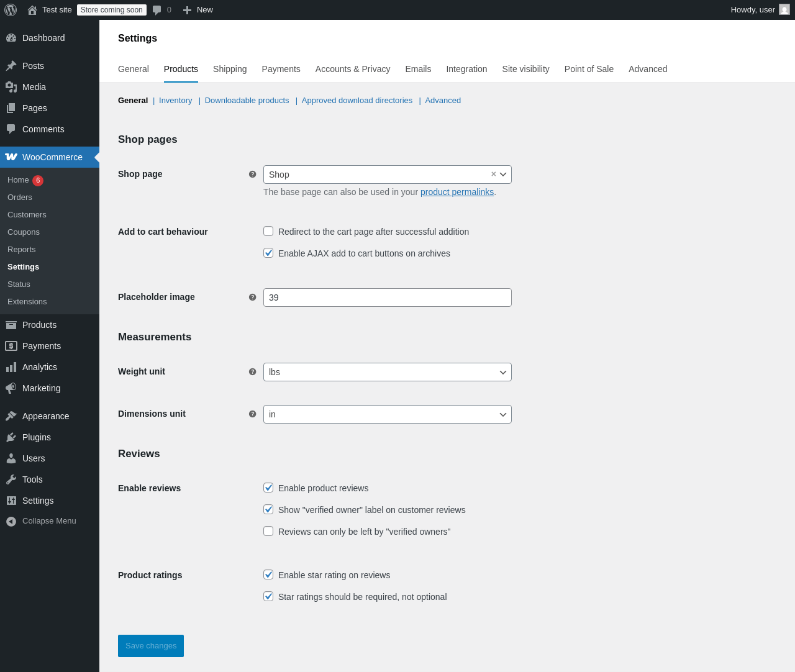
Task: Open WooCommerce Orders submenu
Action: point(50,198)
